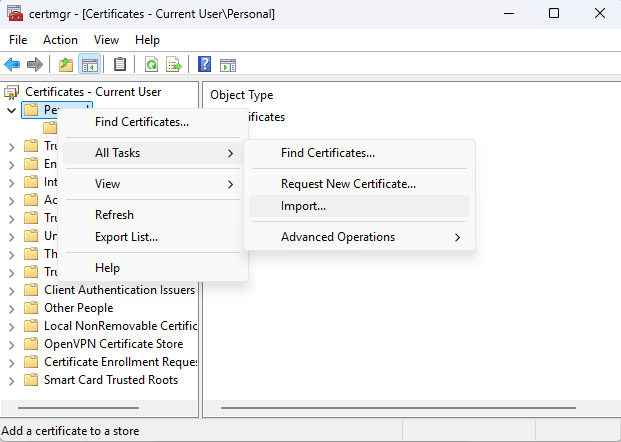This screenshot has width=621, height=442.
Task: Choose Refresh from context menu
Action: pyautogui.click(x=153, y=215)
